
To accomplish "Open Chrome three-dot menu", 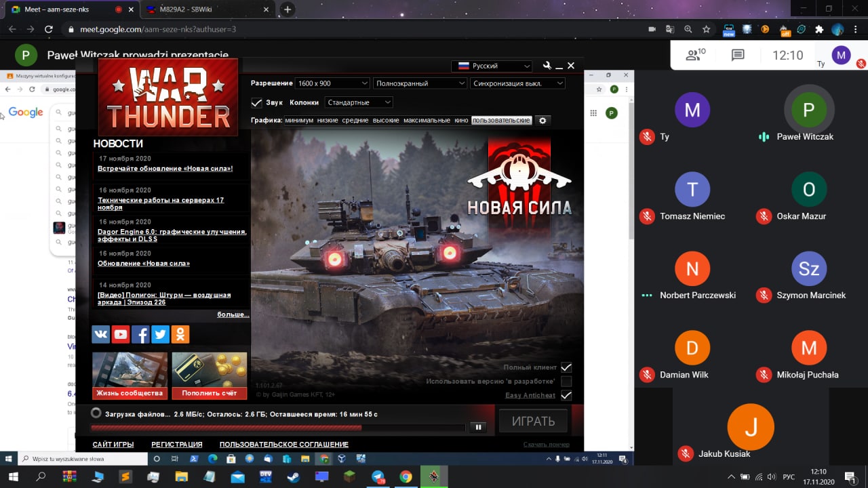I will (856, 30).
